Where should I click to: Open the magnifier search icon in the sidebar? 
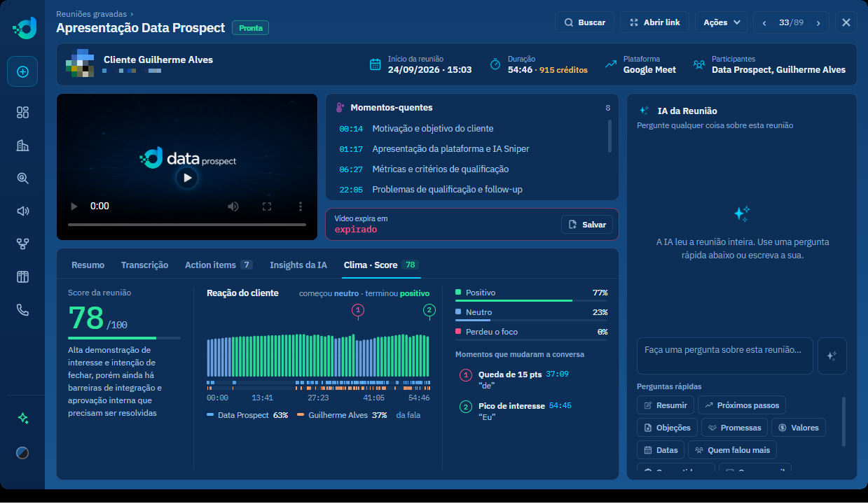tap(22, 178)
